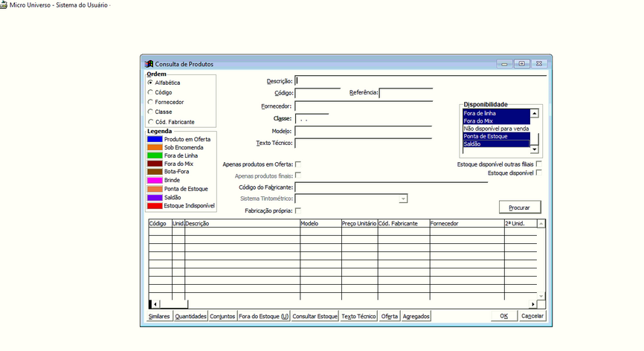The image size is (644, 351).
Task: Focus the Código input field
Action: (318, 93)
